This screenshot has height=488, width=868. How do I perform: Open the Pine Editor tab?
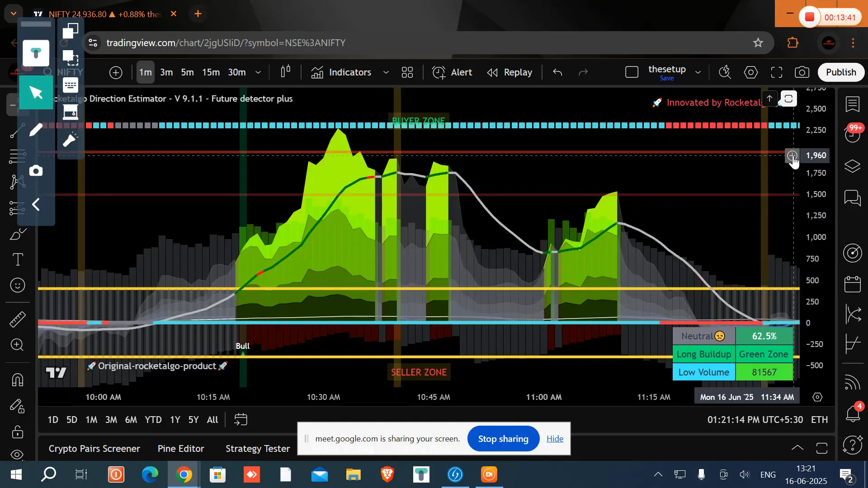(x=181, y=449)
